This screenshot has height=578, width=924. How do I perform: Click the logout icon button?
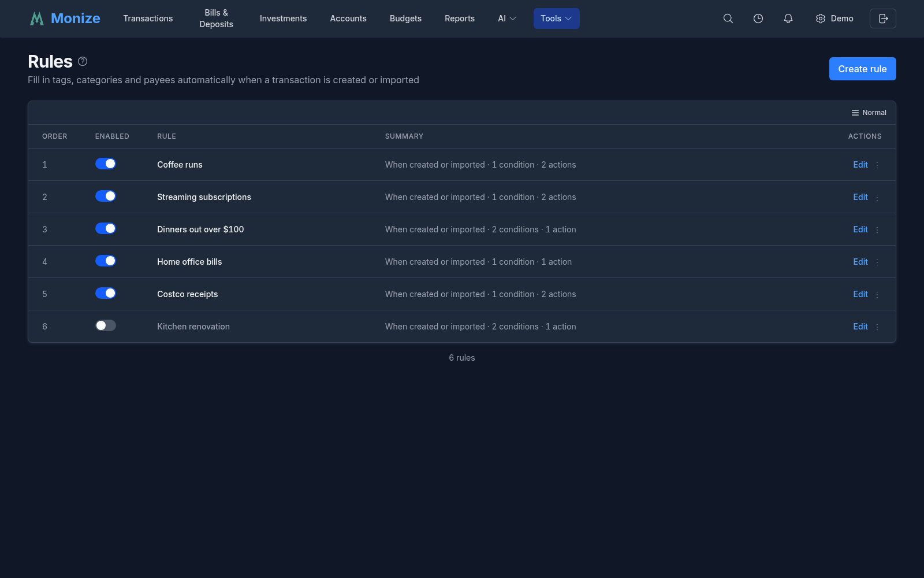pyautogui.click(x=883, y=18)
